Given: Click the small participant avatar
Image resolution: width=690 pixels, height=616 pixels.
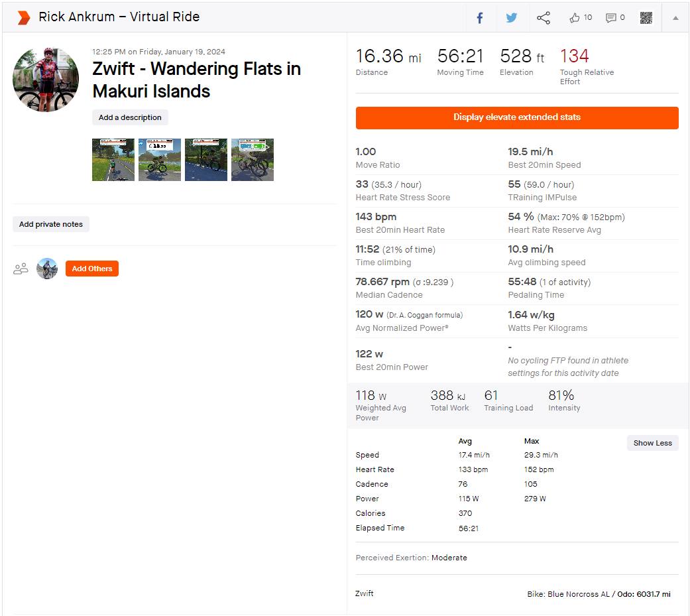Looking at the screenshot, I should pyautogui.click(x=47, y=269).
